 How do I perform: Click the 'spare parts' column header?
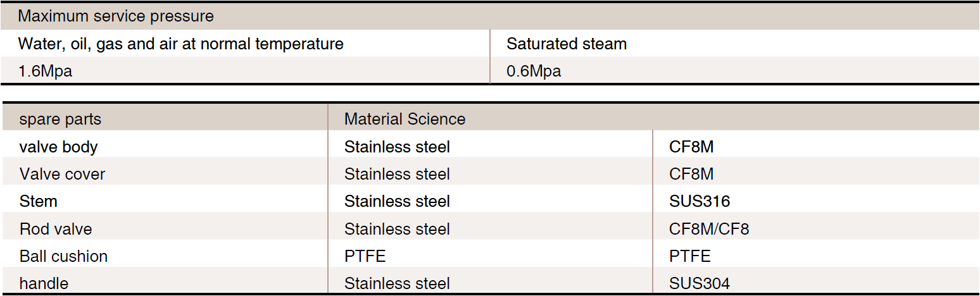pos(60,119)
